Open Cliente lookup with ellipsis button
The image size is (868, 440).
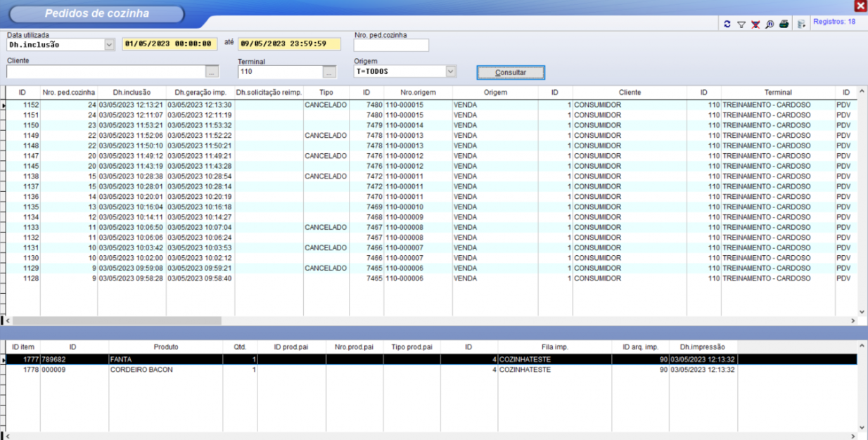212,72
